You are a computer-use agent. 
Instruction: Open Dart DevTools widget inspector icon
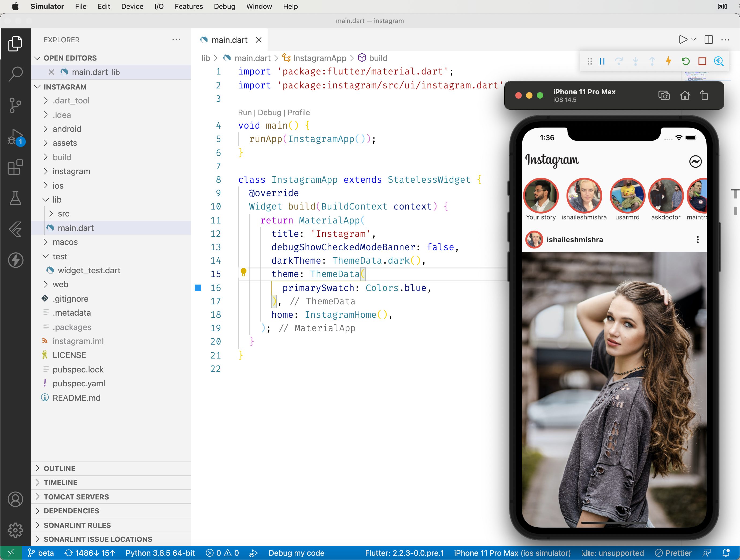click(719, 62)
